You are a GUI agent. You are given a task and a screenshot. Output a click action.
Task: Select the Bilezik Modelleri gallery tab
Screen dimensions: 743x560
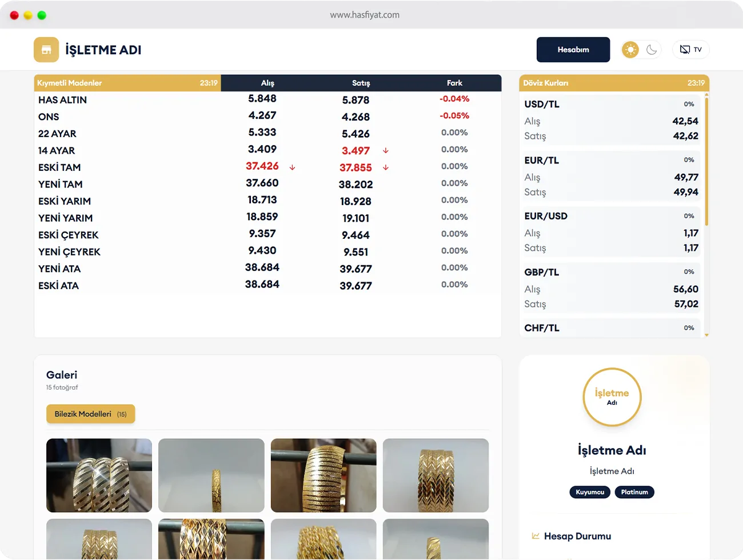(90, 414)
